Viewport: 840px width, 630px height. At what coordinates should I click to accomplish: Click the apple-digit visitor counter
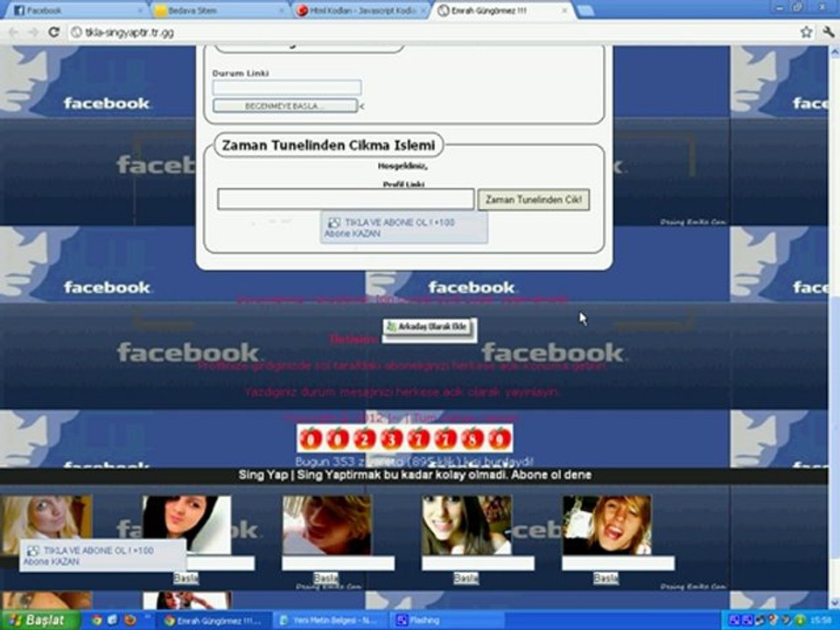(404, 438)
